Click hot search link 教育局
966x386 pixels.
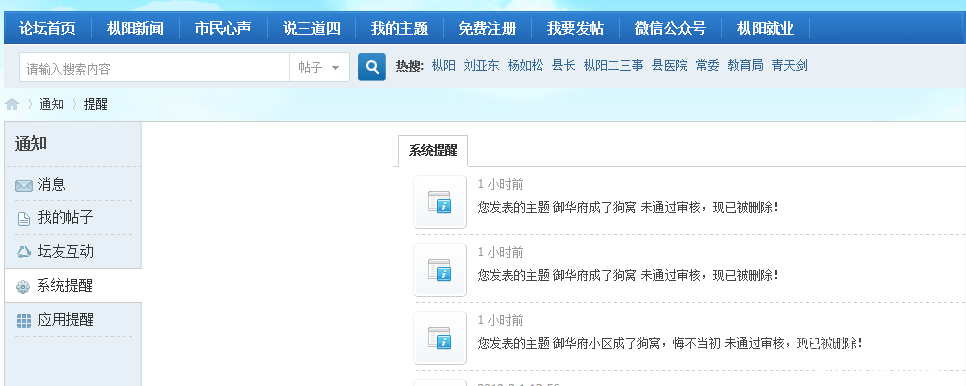click(745, 65)
